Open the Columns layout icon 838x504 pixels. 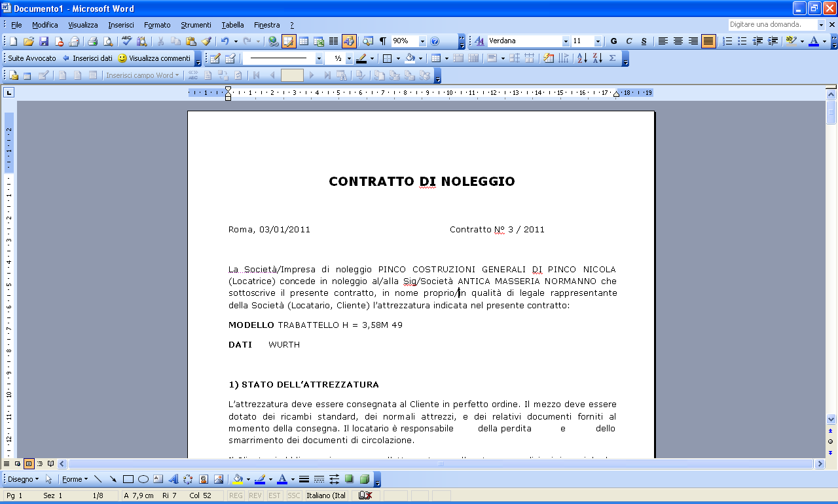[334, 41]
